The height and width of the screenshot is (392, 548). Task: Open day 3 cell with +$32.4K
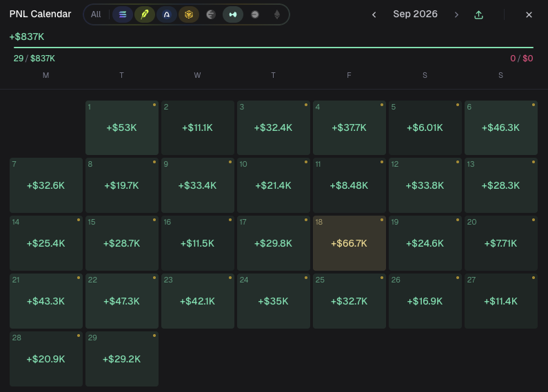[x=274, y=128]
